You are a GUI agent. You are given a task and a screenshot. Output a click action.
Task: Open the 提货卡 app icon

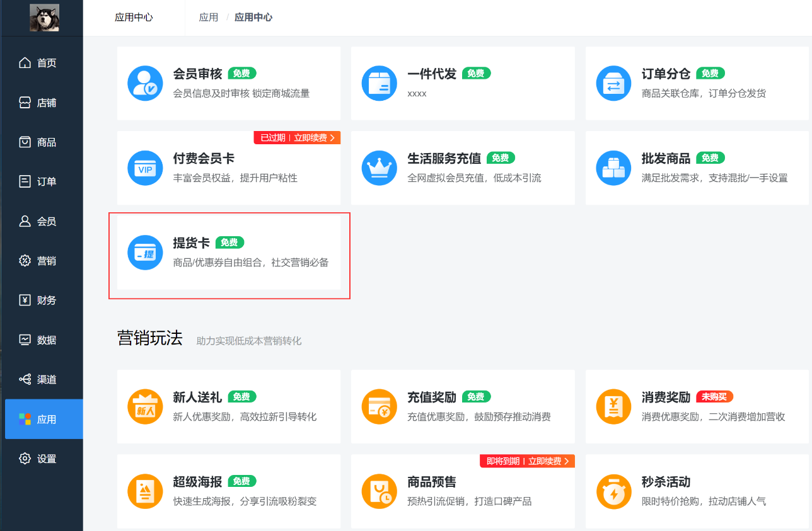pyautogui.click(x=145, y=253)
